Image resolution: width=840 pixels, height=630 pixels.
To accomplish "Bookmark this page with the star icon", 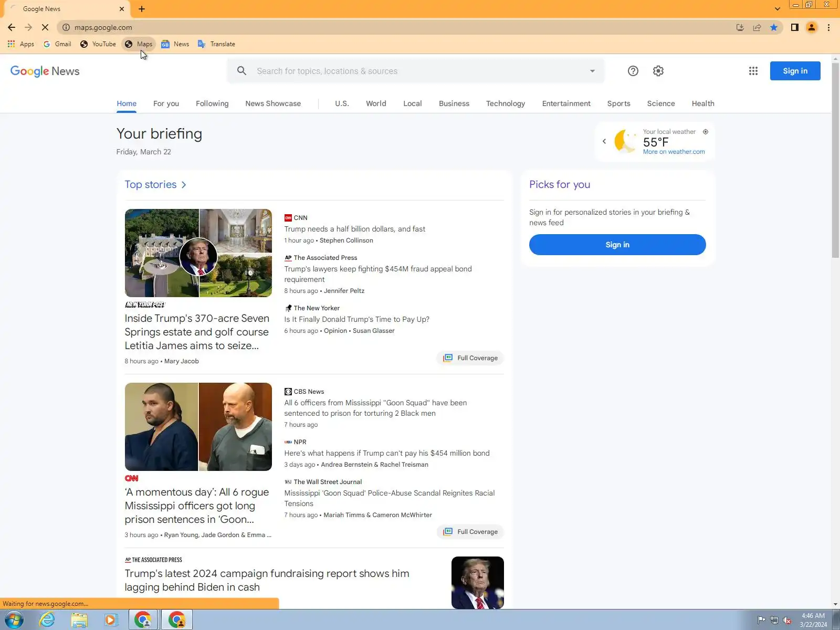I will point(774,27).
